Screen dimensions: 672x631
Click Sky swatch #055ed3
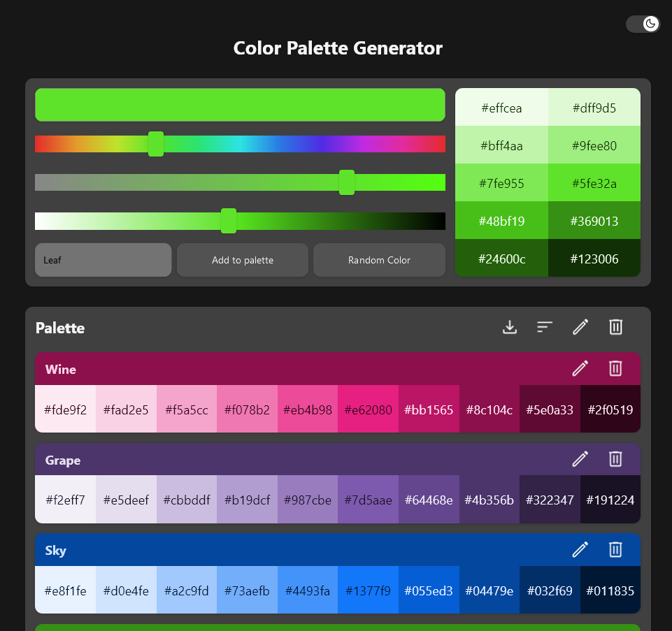[429, 590]
